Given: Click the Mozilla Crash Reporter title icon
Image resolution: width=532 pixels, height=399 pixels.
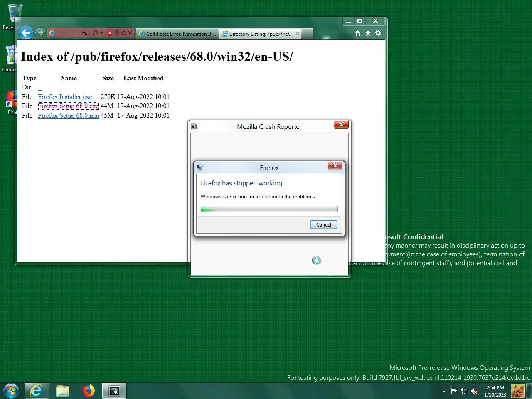Looking at the screenshot, I should 194,126.
